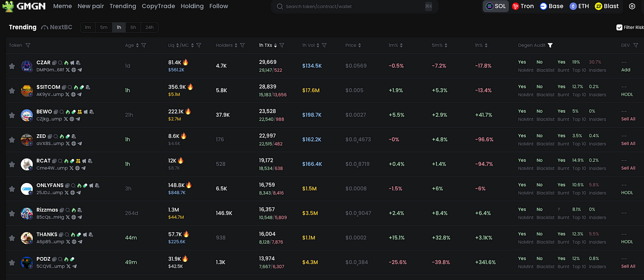Screen dimensions: 644x280
Task: Open the Degen Audit filter funnel
Action: [x=550, y=45]
